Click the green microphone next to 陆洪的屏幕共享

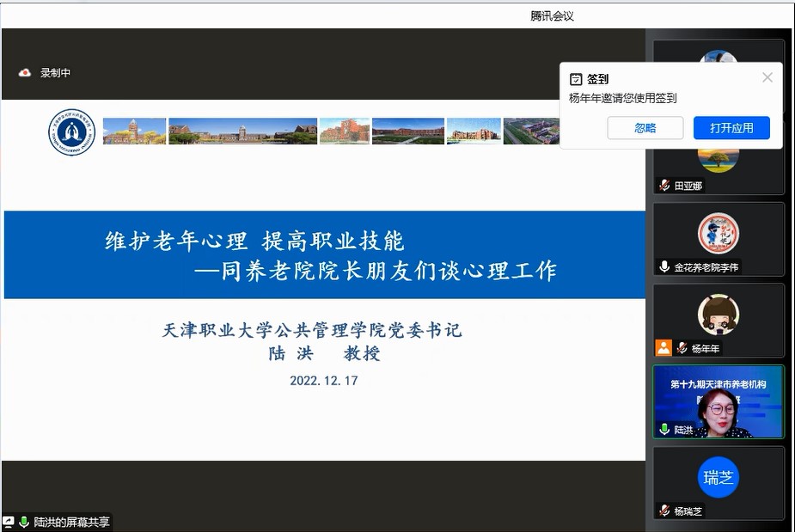24,522
